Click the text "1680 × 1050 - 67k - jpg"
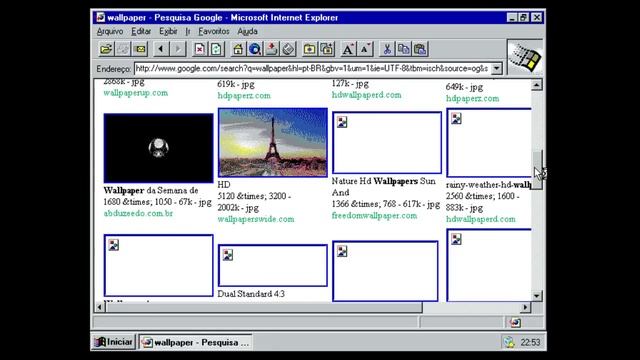 [x=158, y=202]
